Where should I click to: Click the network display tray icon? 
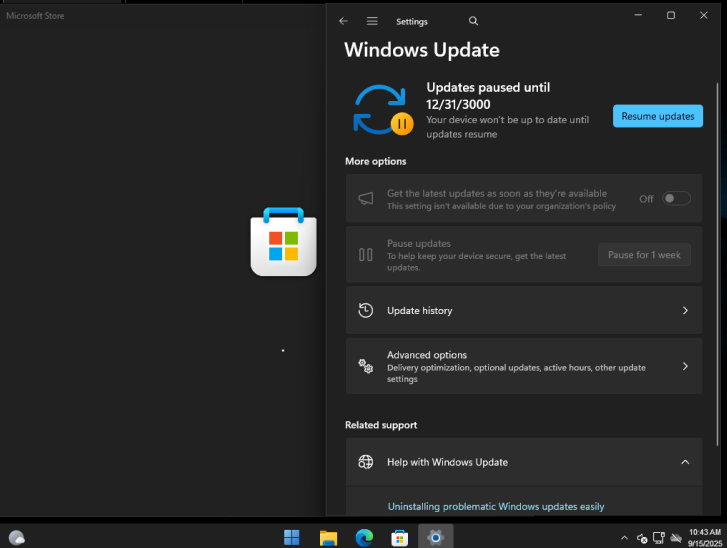658,538
